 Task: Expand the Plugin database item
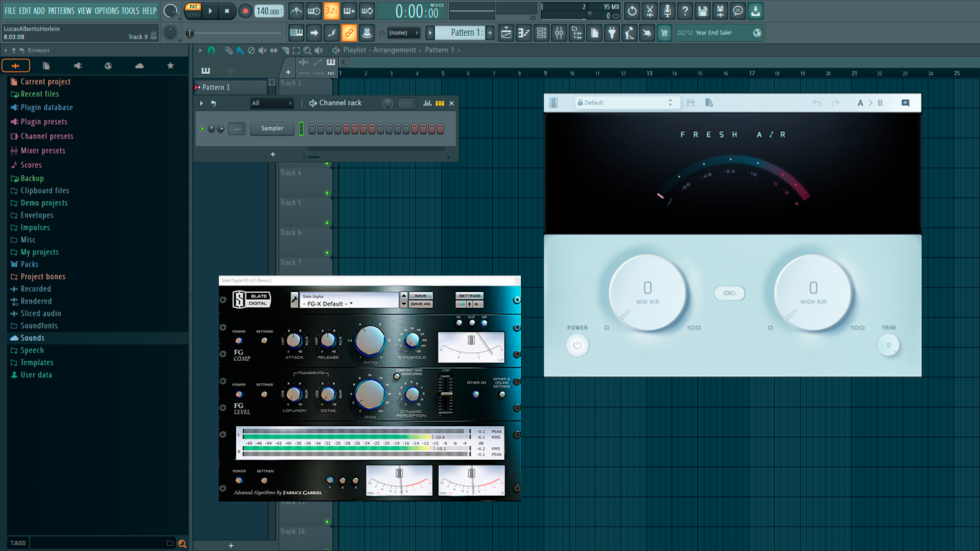[x=47, y=108]
